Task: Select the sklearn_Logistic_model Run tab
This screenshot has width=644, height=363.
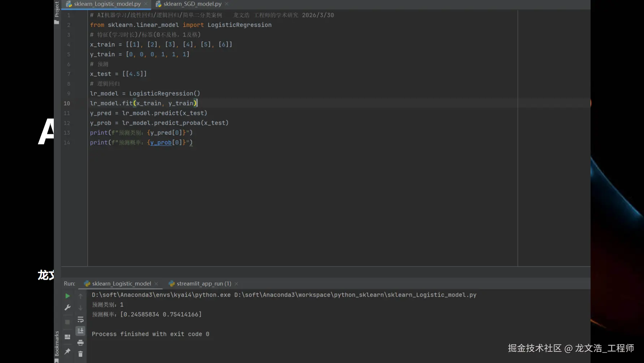Action: [121, 284]
